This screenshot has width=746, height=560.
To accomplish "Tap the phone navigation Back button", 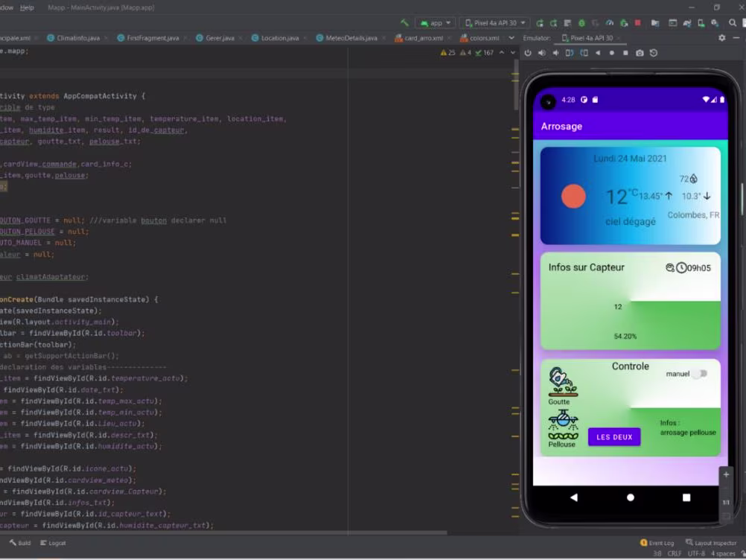I will point(574,497).
